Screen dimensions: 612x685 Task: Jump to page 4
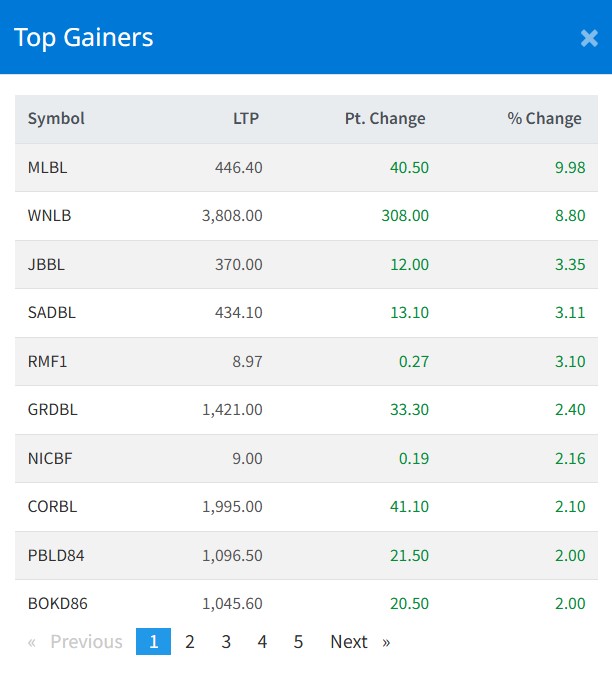pos(262,642)
